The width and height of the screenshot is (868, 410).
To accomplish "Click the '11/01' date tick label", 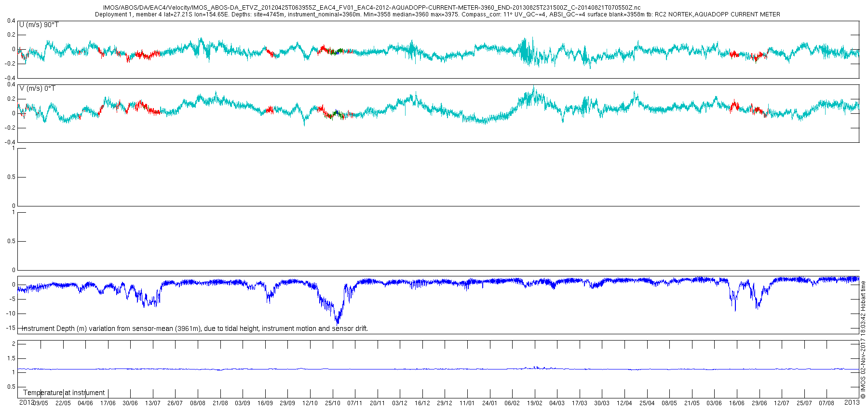I will [x=467, y=403].
